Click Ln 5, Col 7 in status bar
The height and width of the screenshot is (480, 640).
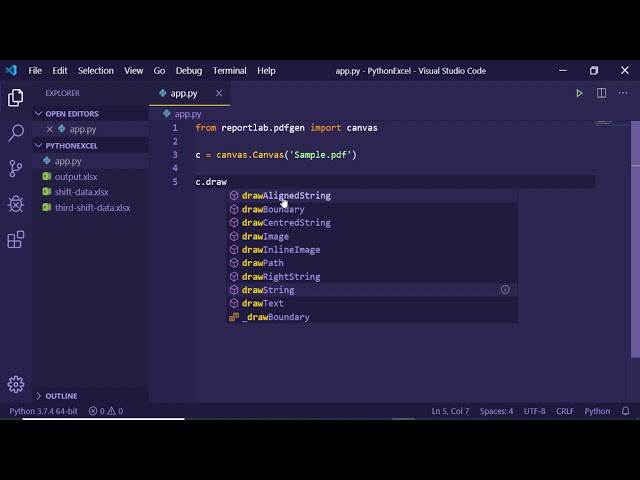coord(450,411)
